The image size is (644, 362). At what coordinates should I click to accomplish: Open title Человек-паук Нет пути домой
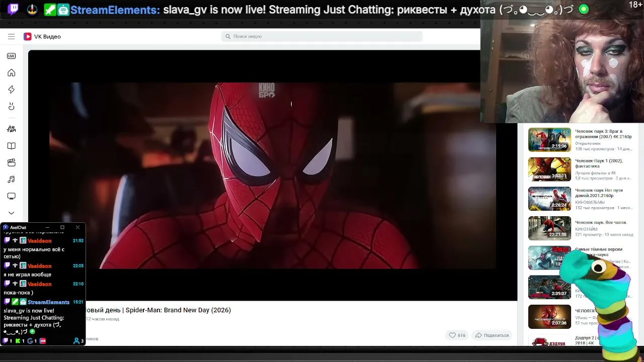click(599, 193)
